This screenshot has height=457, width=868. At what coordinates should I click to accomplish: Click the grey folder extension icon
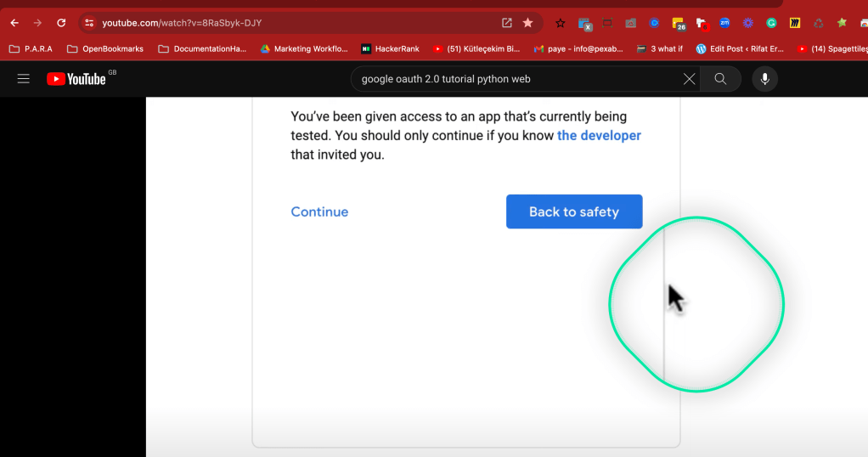630,23
